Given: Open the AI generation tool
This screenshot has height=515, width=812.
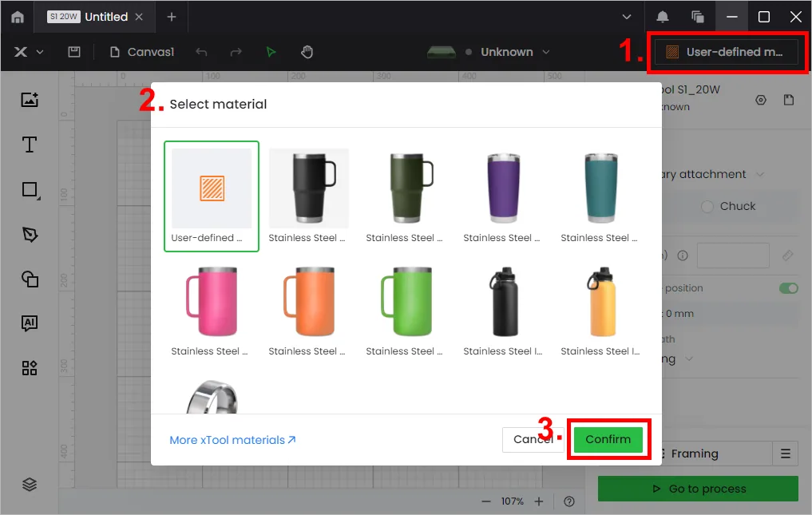Looking at the screenshot, I should click(30, 323).
